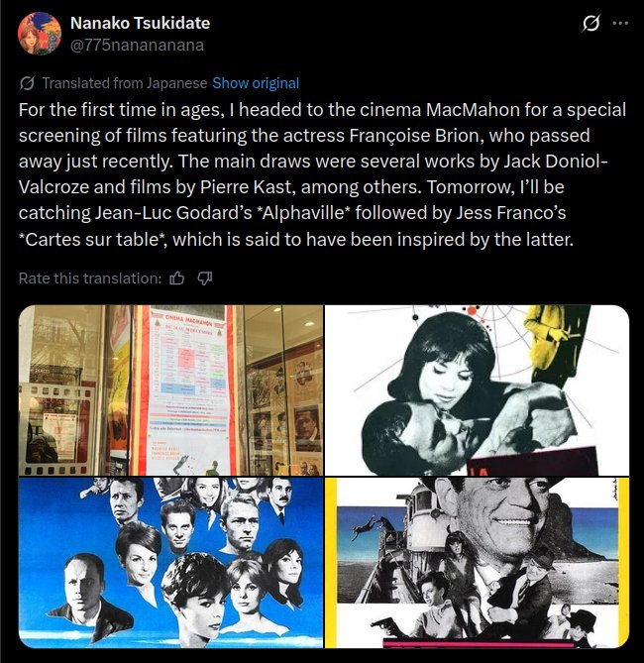644x663 pixels.
Task: Click the translation icon before 'Translated from Japanese'
Action: tap(27, 83)
